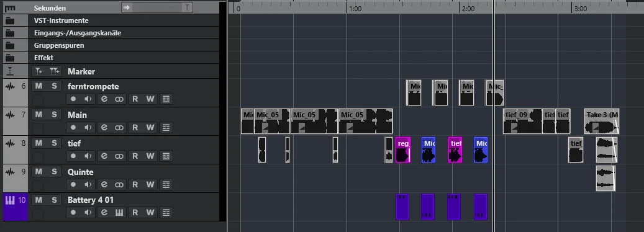Image resolution: width=644 pixels, height=232 pixels.
Task: Select the tief_09 clip on Main track
Action: (522, 122)
